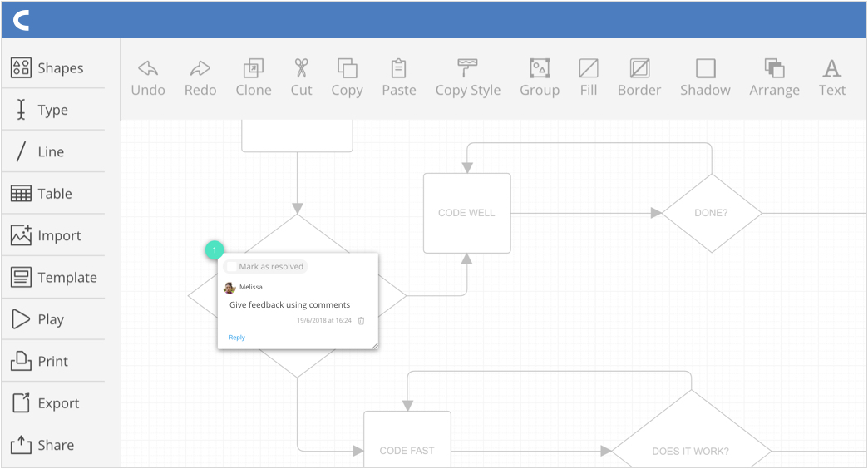Select the DONE? decision diamond
Image resolution: width=868 pixels, height=469 pixels.
point(711,213)
